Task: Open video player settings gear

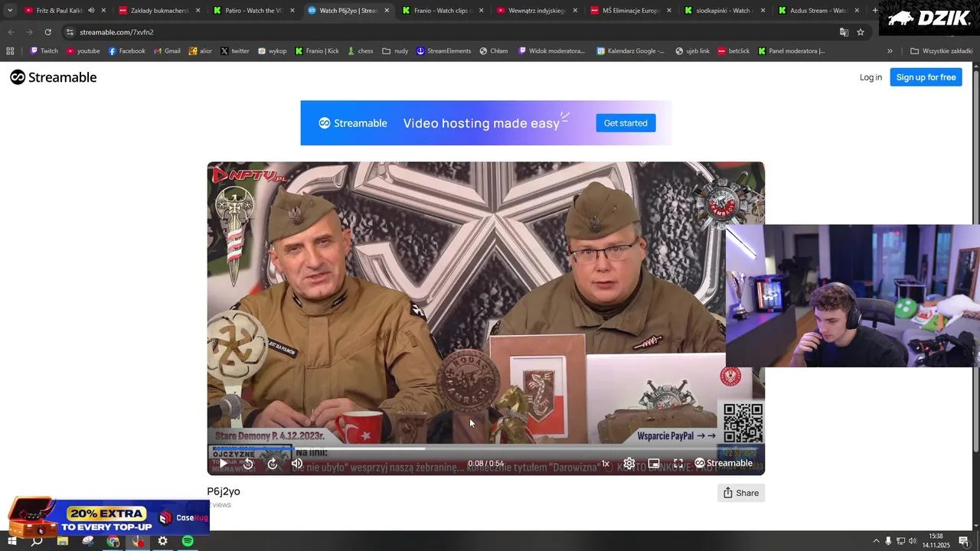Action: click(x=629, y=463)
